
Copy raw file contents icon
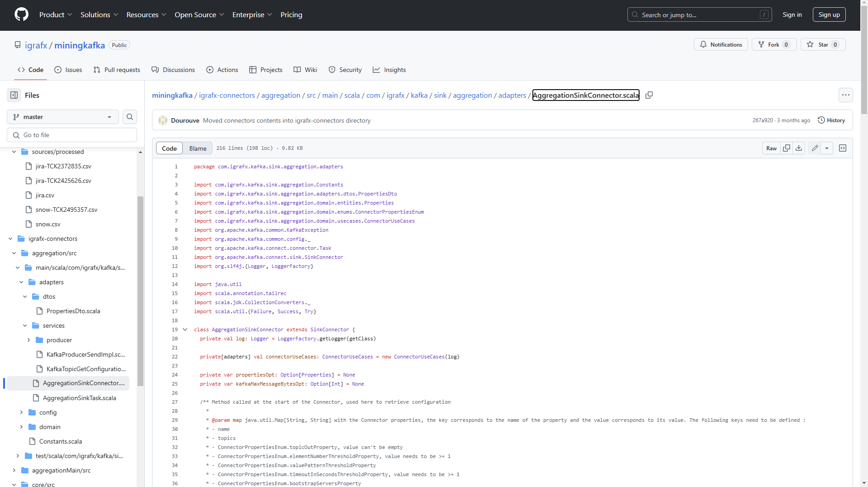(x=787, y=148)
